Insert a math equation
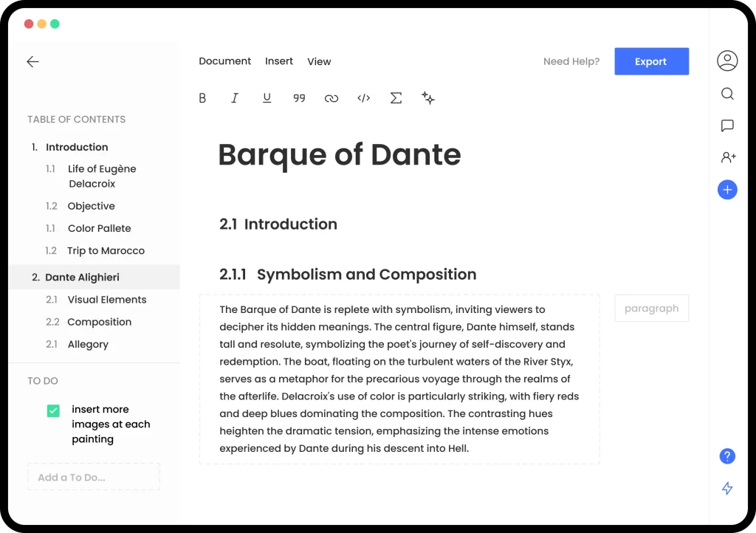 pyautogui.click(x=396, y=97)
